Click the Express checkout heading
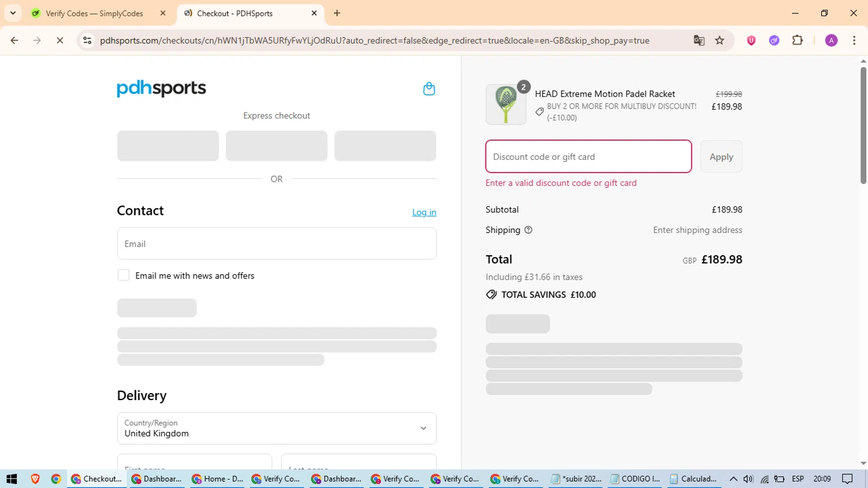Image resolution: width=868 pixels, height=488 pixels. [277, 116]
